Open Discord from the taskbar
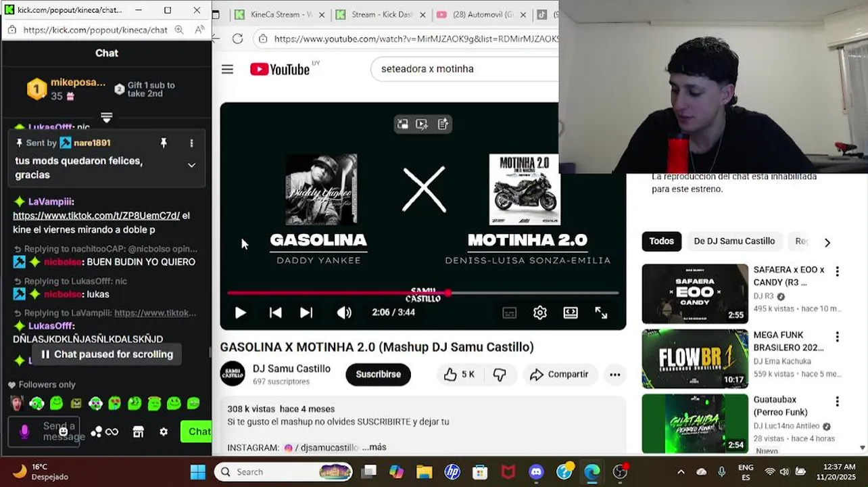The width and height of the screenshot is (868, 487). coord(536,471)
